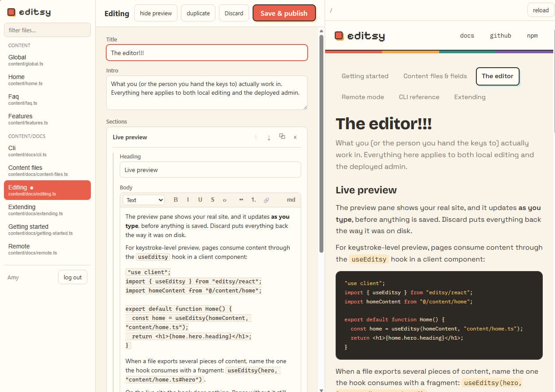
Task: Open the Cli docs file
Action: (47, 151)
